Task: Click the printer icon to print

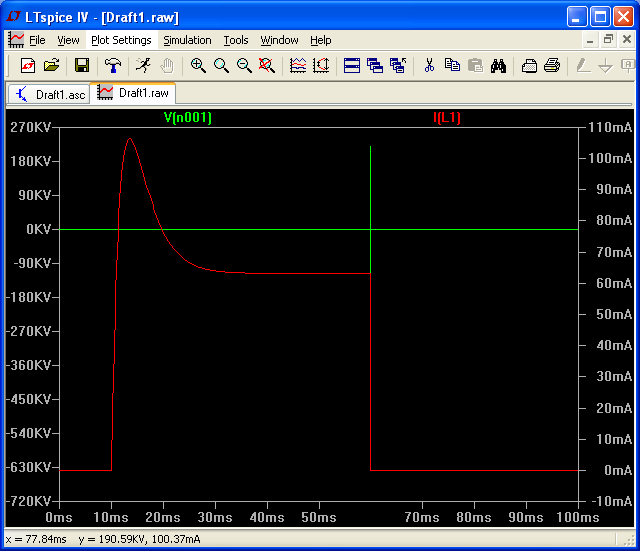Action: tap(552, 65)
